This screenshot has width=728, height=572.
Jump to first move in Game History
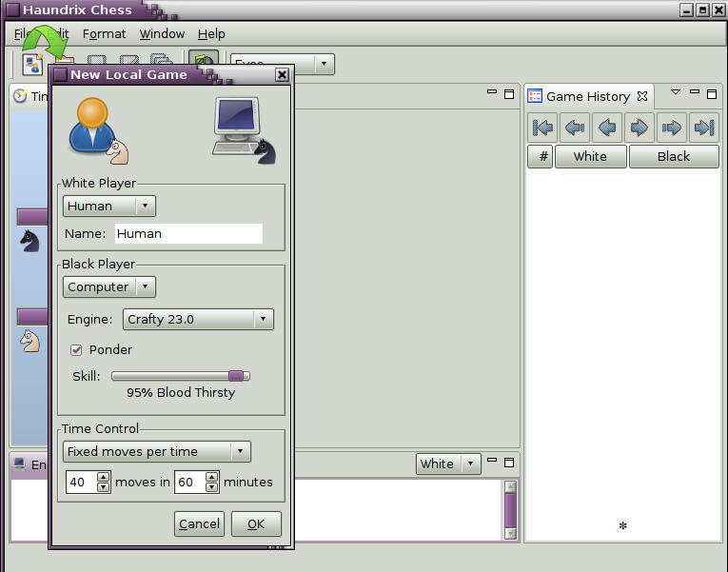tap(542, 128)
